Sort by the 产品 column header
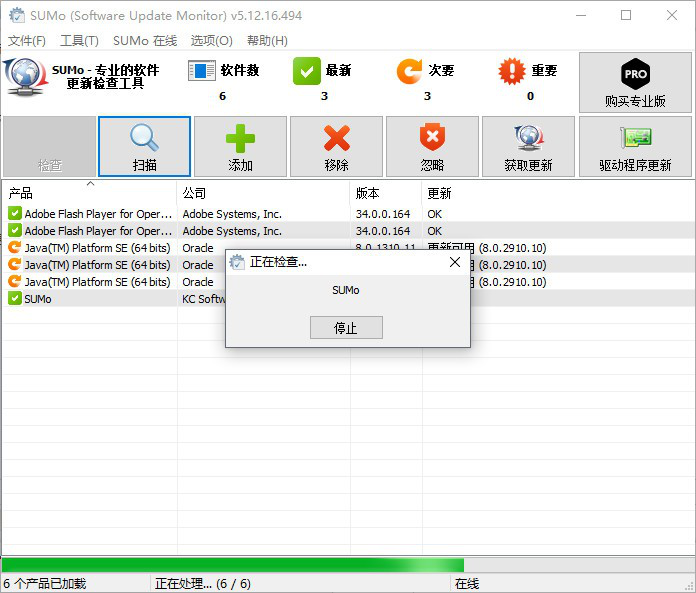Image resolution: width=696 pixels, height=593 pixels. pyautogui.click(x=89, y=193)
